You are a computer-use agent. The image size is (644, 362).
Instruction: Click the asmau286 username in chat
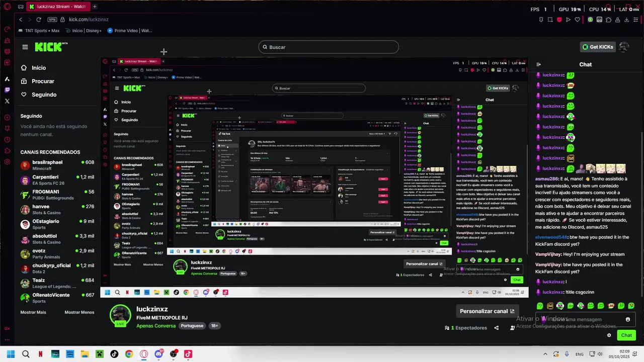pyautogui.click(x=547, y=179)
